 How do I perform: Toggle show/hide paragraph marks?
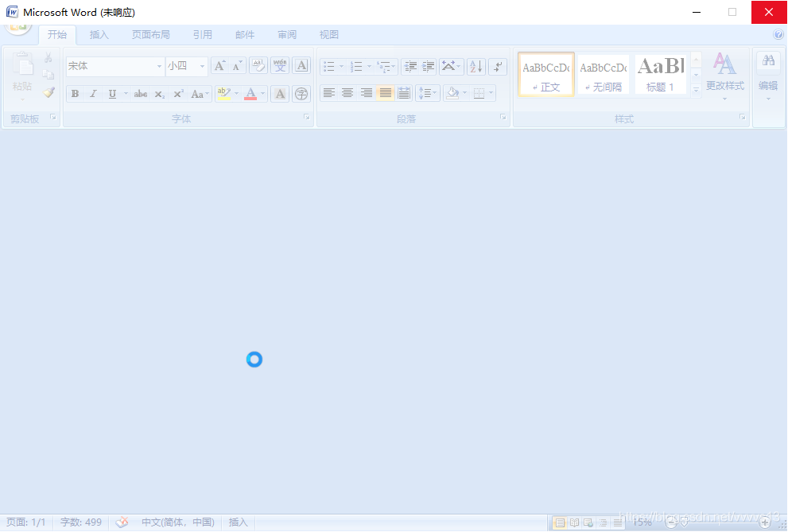pyautogui.click(x=499, y=66)
